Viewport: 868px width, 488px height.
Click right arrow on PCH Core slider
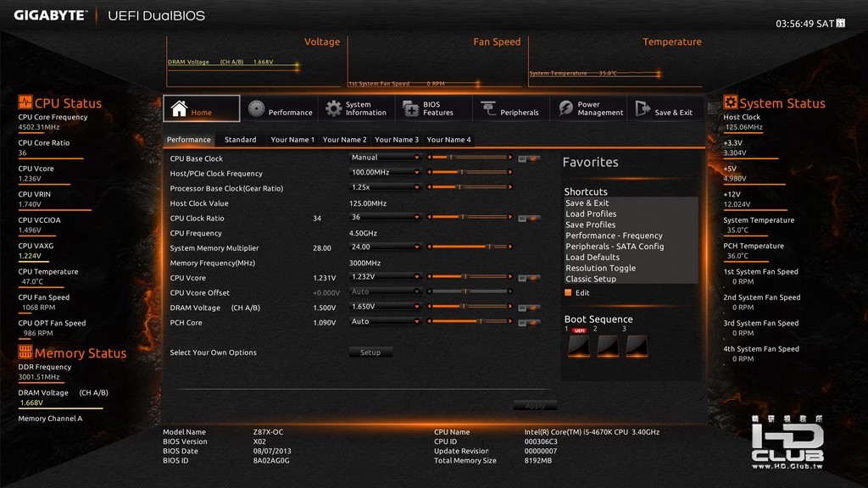pyautogui.click(x=509, y=321)
